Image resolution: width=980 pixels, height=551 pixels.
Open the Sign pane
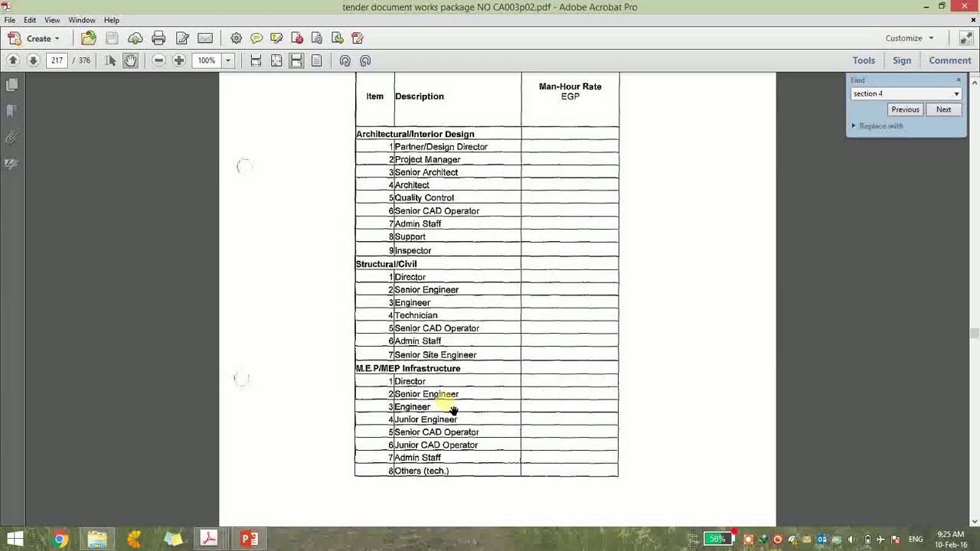pos(902,60)
